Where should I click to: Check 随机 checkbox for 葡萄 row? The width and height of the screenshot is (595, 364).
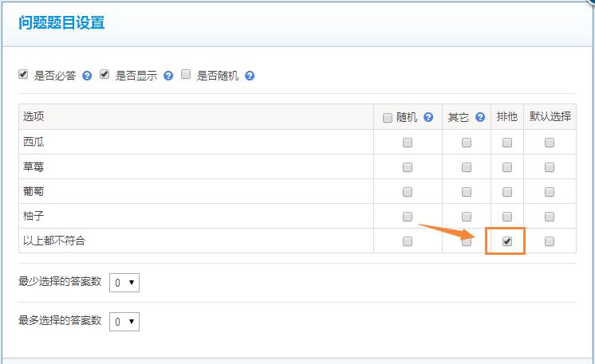click(x=408, y=192)
